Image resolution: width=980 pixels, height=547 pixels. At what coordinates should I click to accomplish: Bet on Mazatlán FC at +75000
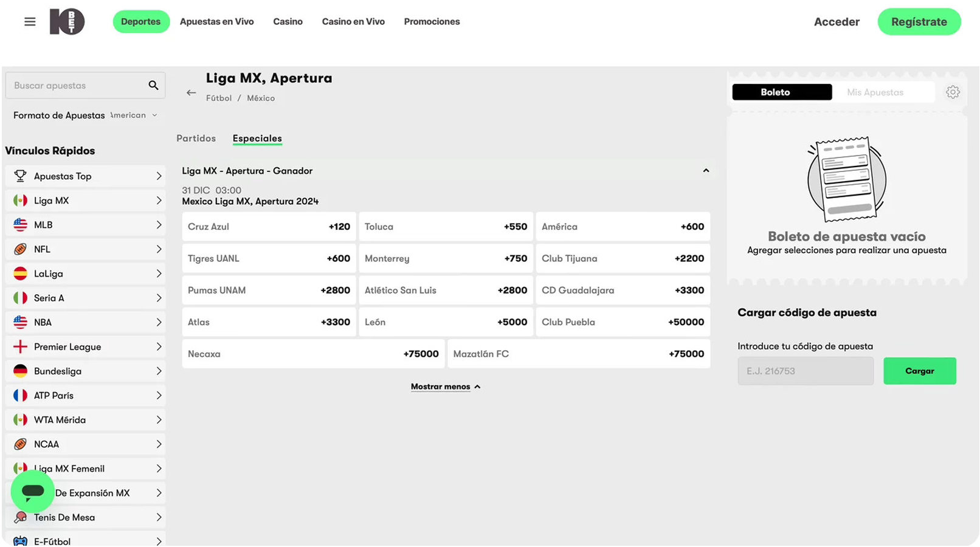(579, 354)
